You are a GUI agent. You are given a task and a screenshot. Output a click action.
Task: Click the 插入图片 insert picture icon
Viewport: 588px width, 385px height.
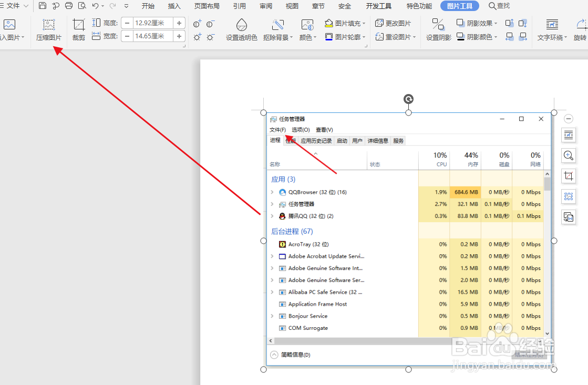(x=9, y=25)
